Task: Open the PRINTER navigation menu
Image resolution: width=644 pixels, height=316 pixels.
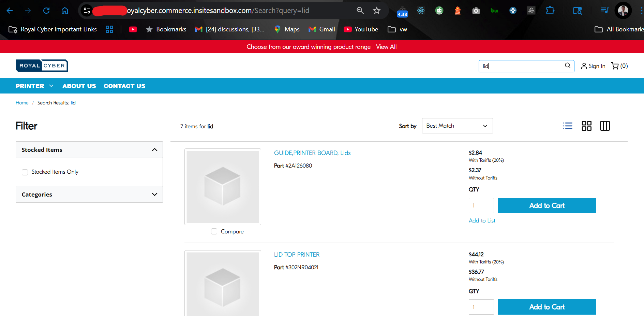Action: click(34, 86)
